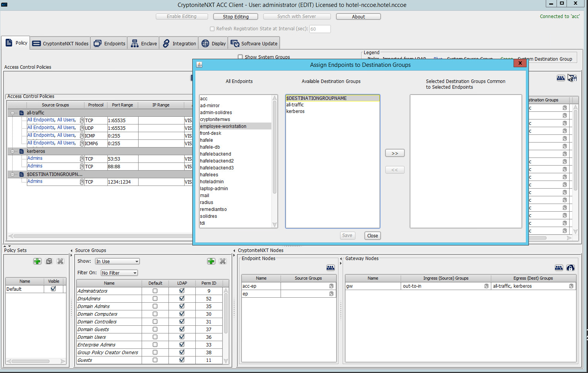Toggle Refresh Registration State at Interval checkbox
588x373 pixels.
click(x=212, y=29)
